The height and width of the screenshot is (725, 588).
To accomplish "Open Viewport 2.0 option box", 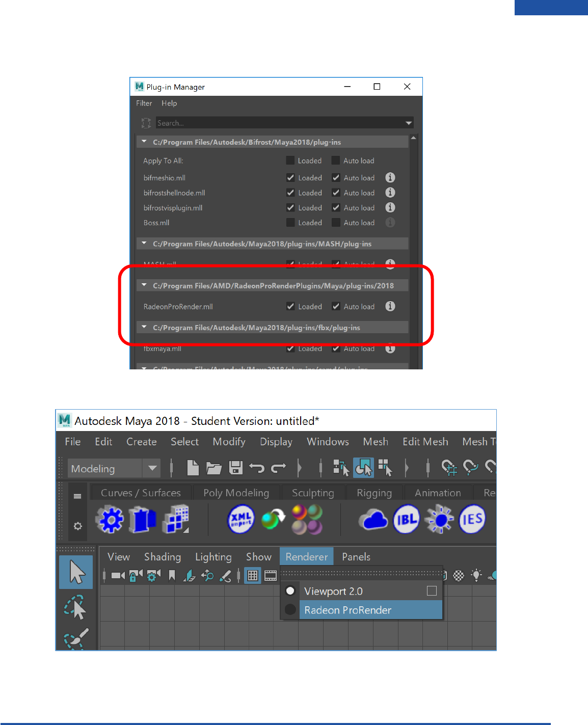I will [432, 591].
